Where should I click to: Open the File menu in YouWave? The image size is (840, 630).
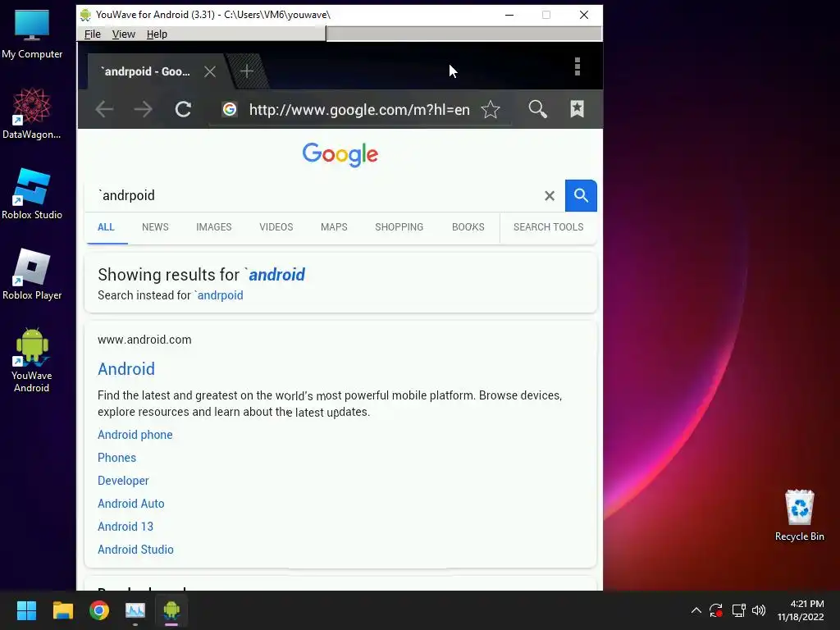92,34
